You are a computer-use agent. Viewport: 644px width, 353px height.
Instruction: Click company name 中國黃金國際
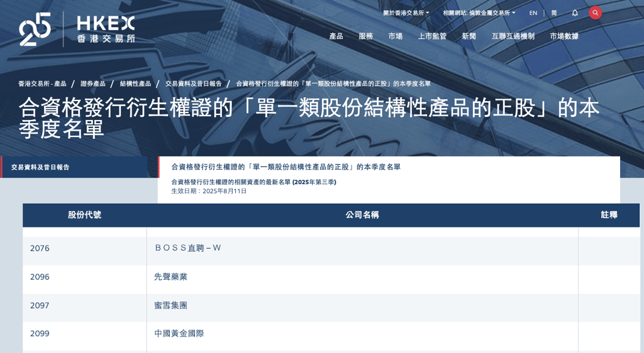click(x=179, y=334)
